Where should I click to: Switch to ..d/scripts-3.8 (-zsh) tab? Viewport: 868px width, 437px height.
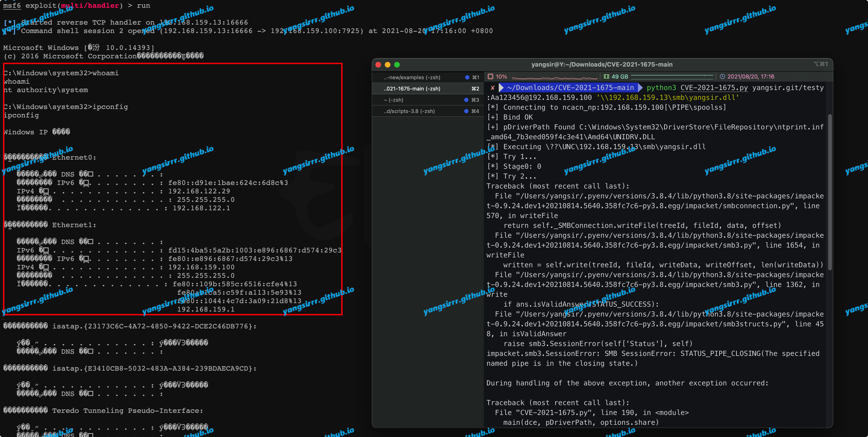409,111
